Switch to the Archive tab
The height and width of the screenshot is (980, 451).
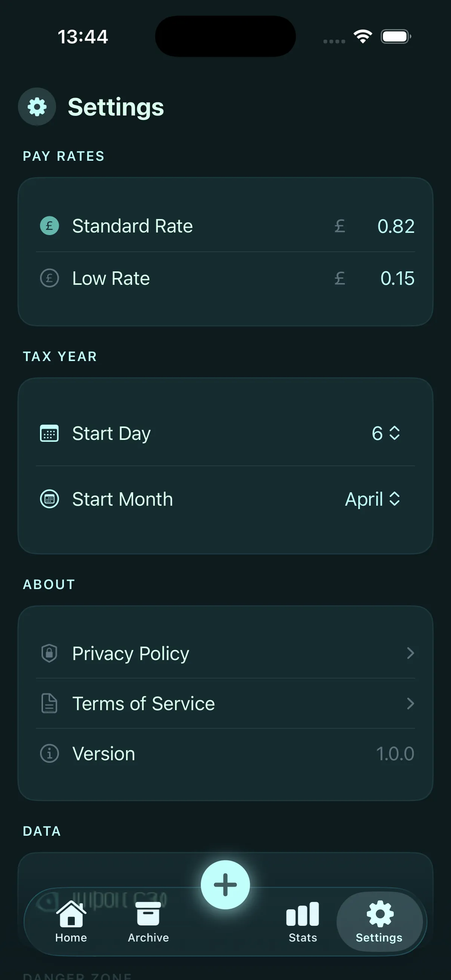tap(148, 921)
